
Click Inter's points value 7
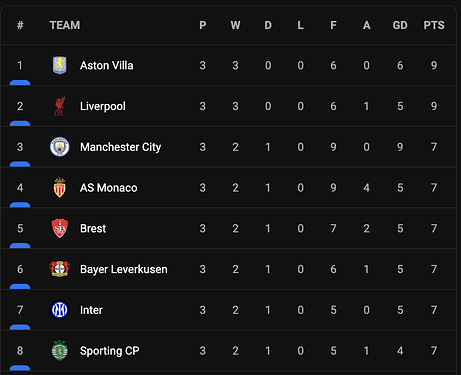[x=434, y=310]
